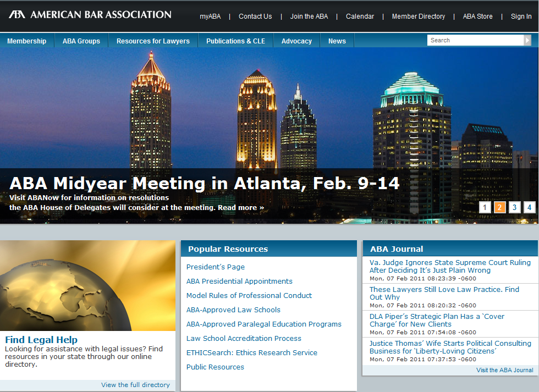
Task: Open the Advocacy menu
Action: [x=296, y=41]
